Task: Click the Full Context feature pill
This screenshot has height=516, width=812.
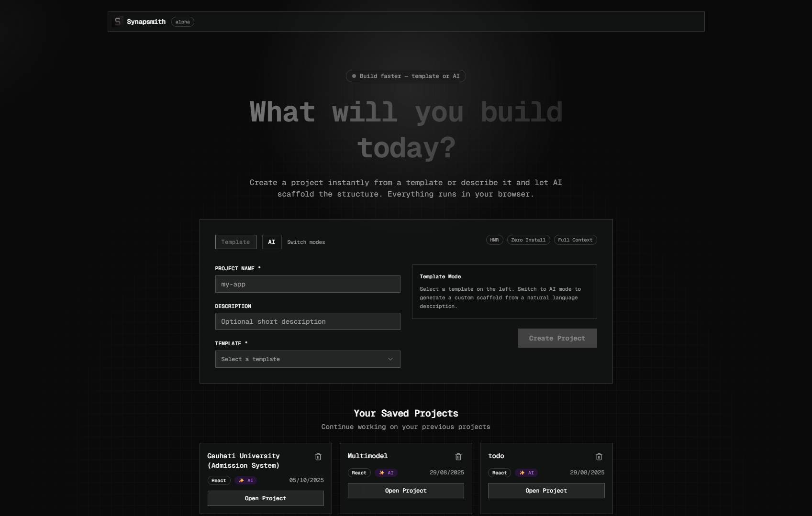Action: pyautogui.click(x=575, y=240)
